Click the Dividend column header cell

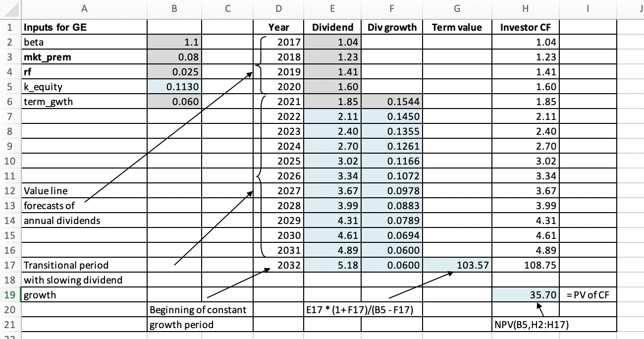332,27
